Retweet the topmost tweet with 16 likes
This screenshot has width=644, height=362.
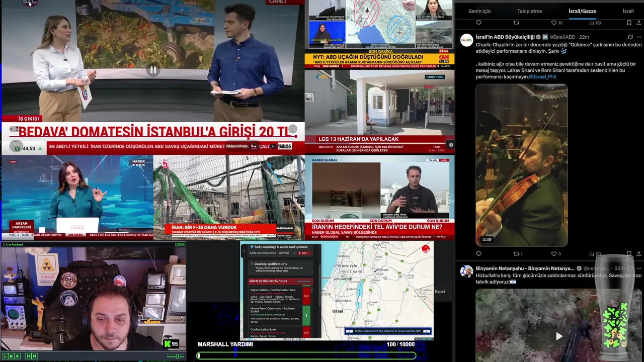pyautogui.click(x=516, y=23)
